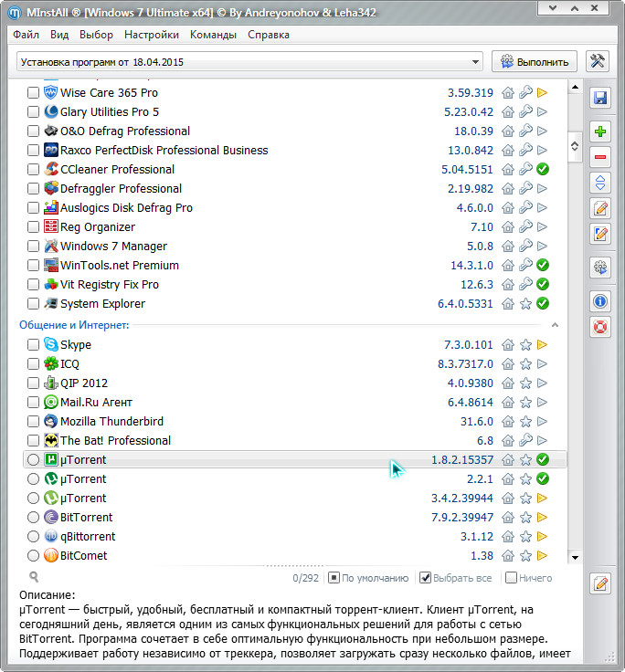The width and height of the screenshot is (625, 672).
Task: Click По умолчанию selection option
Action: coord(368,578)
